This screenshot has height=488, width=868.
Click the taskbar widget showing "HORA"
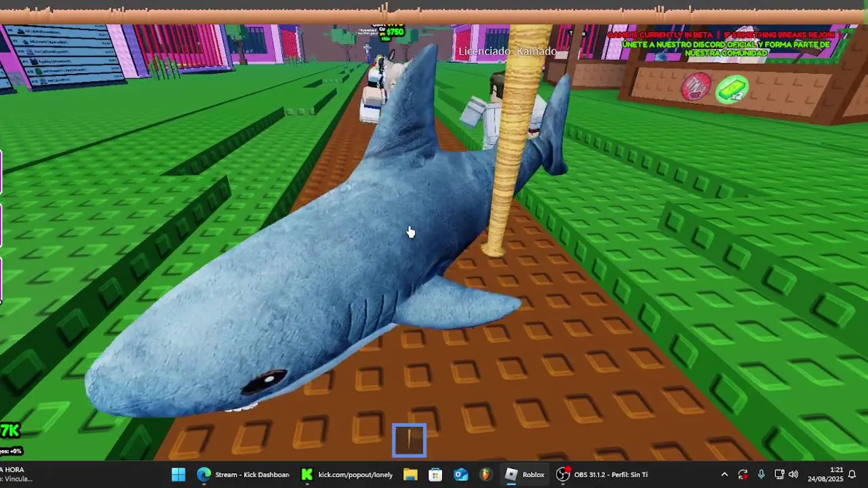(x=17, y=474)
